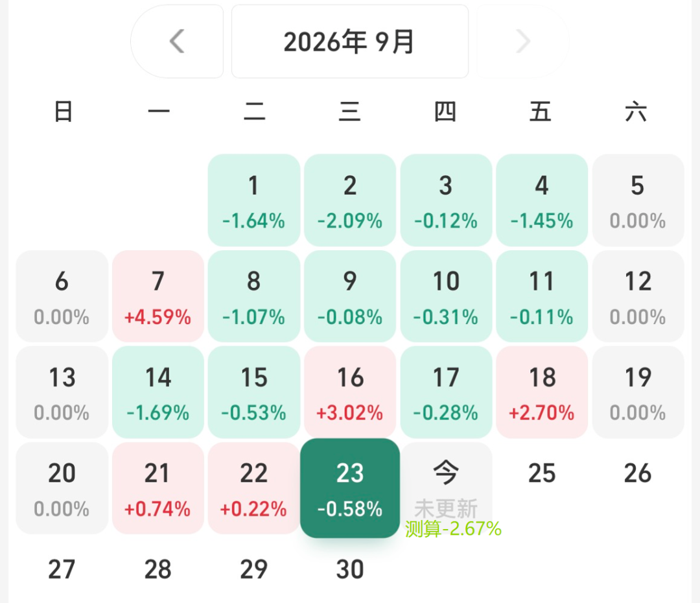Screen dimensions: 700x603
Task: Select September 4 with -1.45%
Action: (x=542, y=200)
